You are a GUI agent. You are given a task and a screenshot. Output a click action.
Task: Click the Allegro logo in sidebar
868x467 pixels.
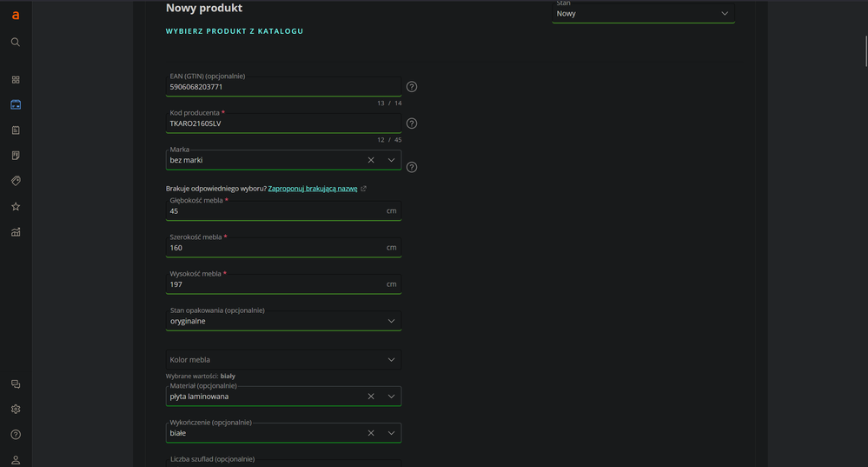pyautogui.click(x=16, y=16)
